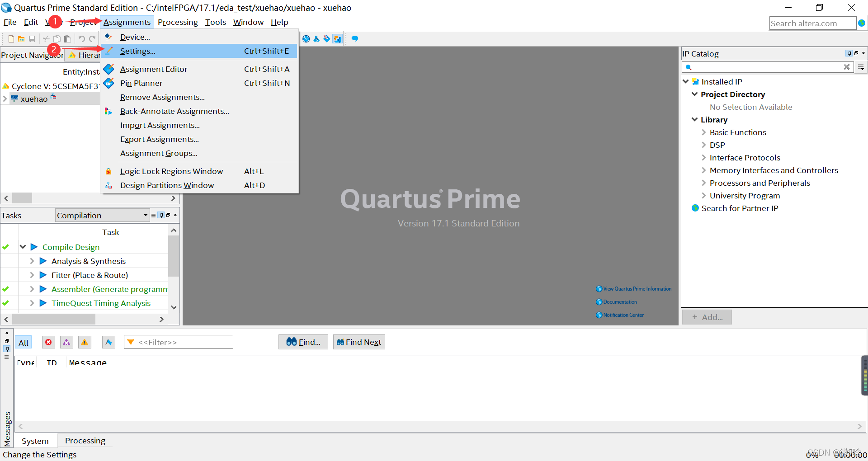Click the blue speech bubble help icon
The image size is (868, 461).
(355, 39)
